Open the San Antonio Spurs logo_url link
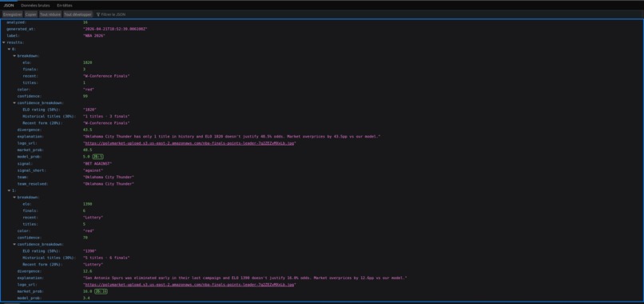 point(189,285)
